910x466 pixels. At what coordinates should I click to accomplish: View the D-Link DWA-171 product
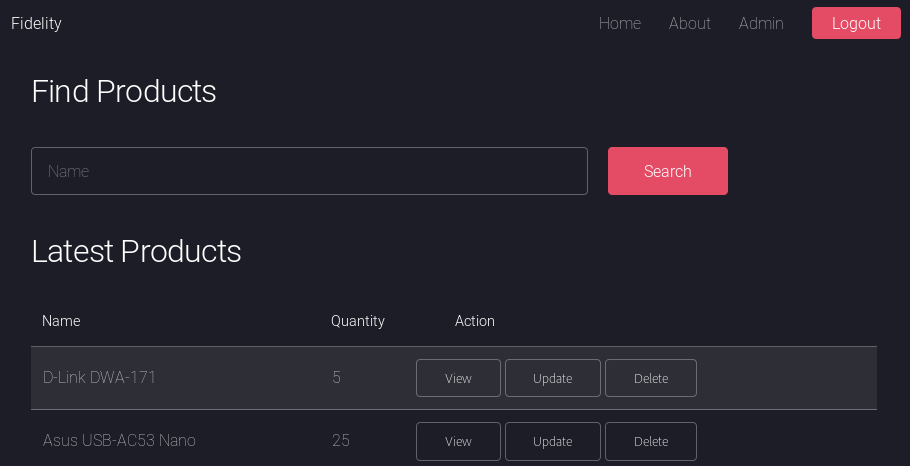[458, 378]
